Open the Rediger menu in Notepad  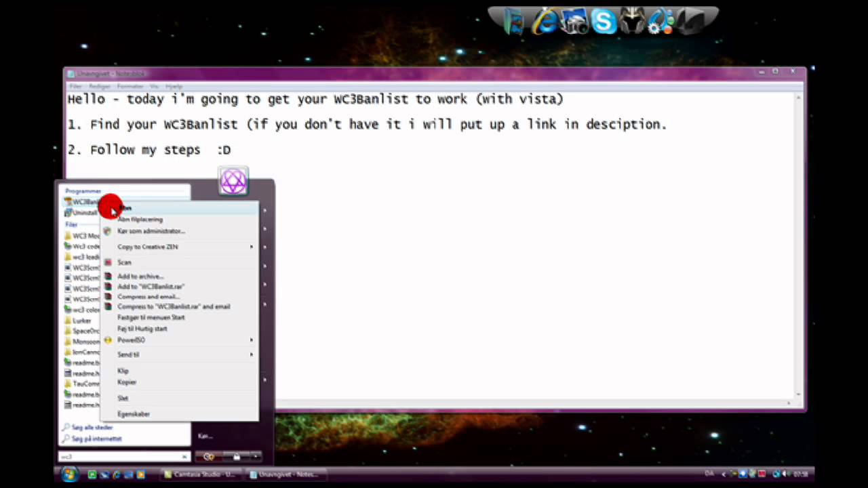[100, 87]
